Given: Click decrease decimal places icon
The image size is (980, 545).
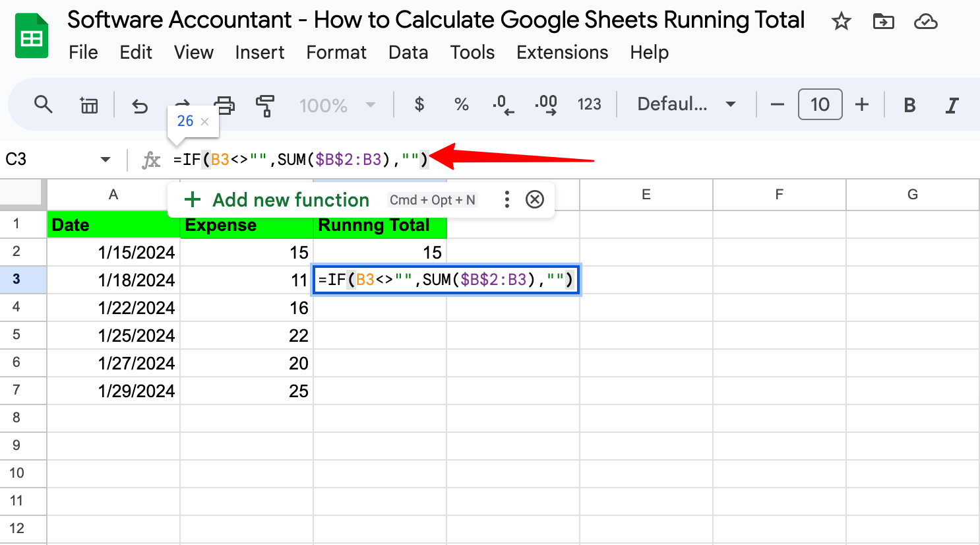Looking at the screenshot, I should click(503, 105).
